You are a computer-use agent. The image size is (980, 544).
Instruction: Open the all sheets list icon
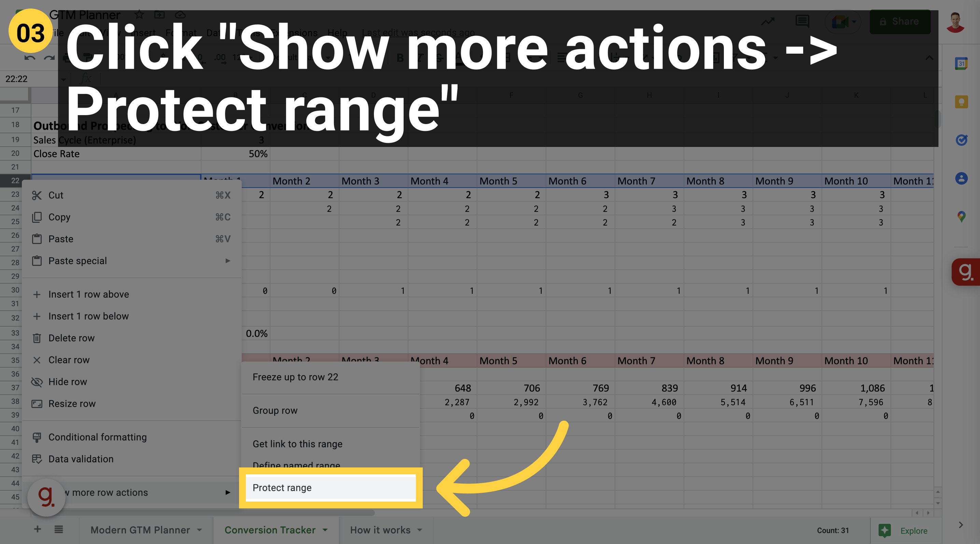point(59,529)
